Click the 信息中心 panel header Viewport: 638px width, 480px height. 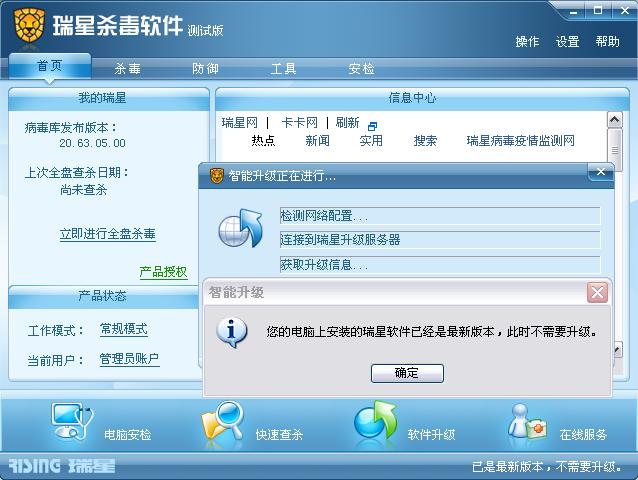[x=422, y=98]
